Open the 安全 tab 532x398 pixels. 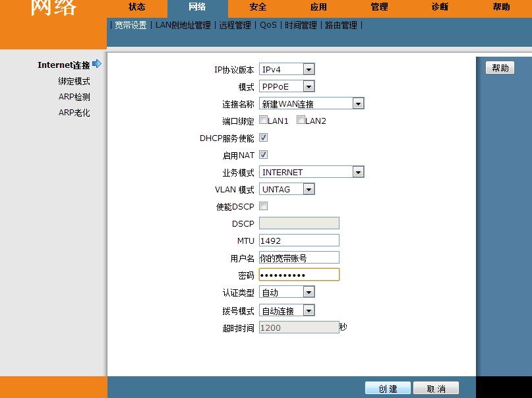[258, 7]
